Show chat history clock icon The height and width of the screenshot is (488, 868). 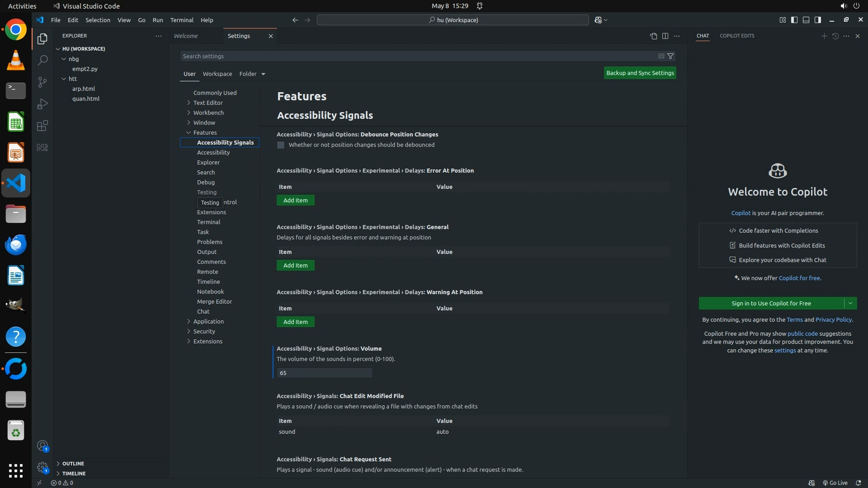pyautogui.click(x=835, y=36)
